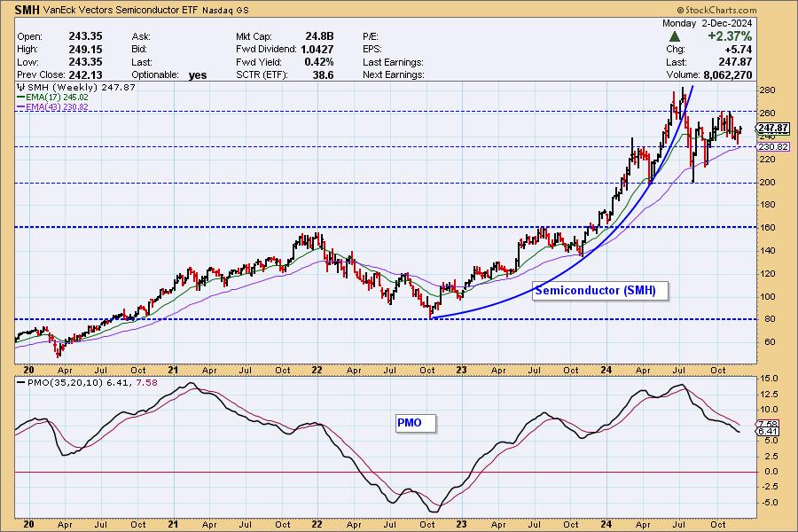Click the Chg value +5.74
The width and height of the screenshot is (798, 532).
[x=738, y=50]
